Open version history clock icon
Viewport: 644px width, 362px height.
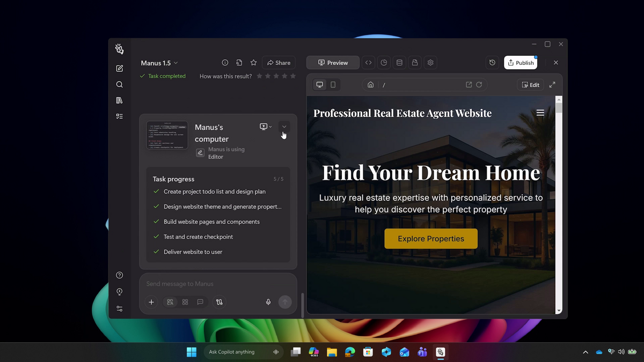[493, 63]
